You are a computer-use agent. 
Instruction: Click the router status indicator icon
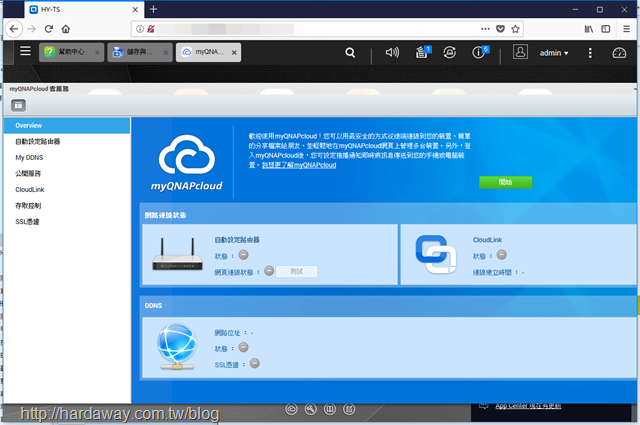click(243, 255)
